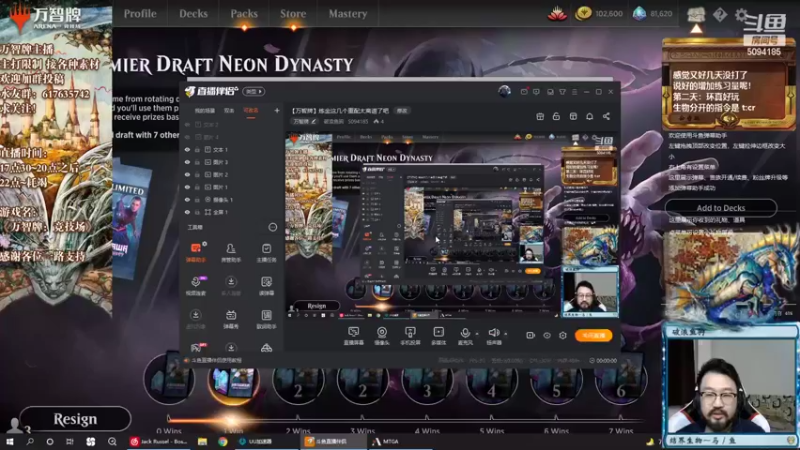Open Windows taskbar search icon
800x450 pixels.
[30, 442]
